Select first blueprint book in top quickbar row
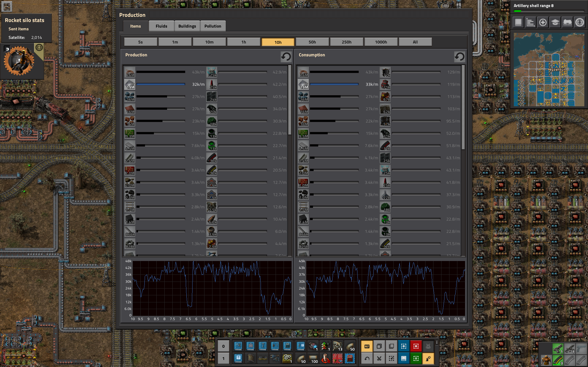 tap(238, 346)
